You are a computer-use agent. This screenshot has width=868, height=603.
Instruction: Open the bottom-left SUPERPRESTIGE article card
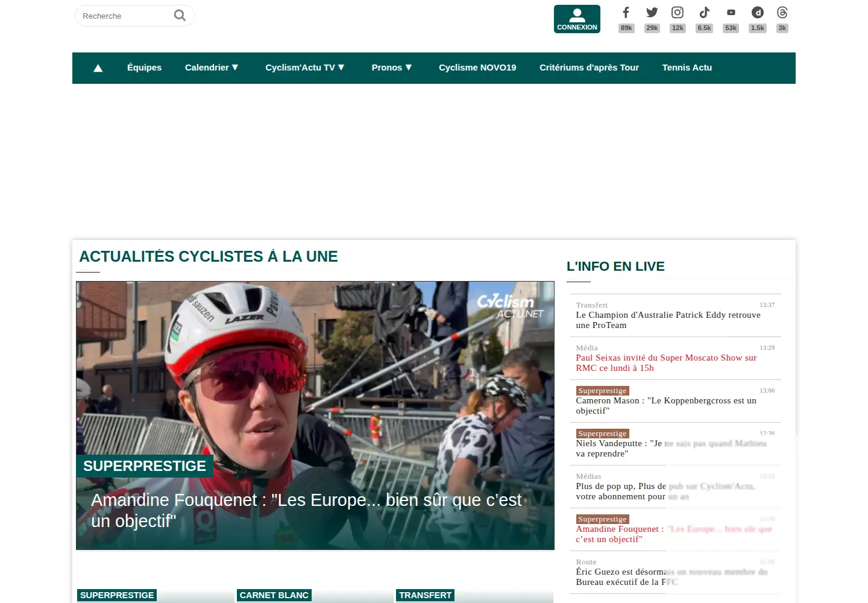pos(155,596)
